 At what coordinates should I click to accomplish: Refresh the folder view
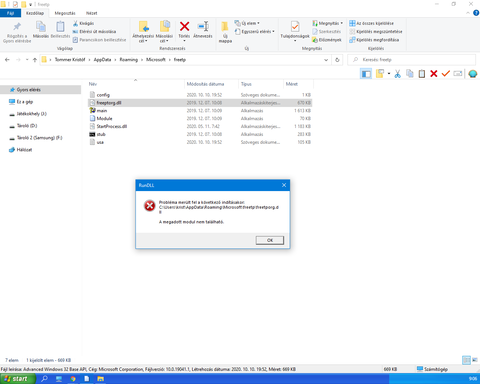click(337, 60)
